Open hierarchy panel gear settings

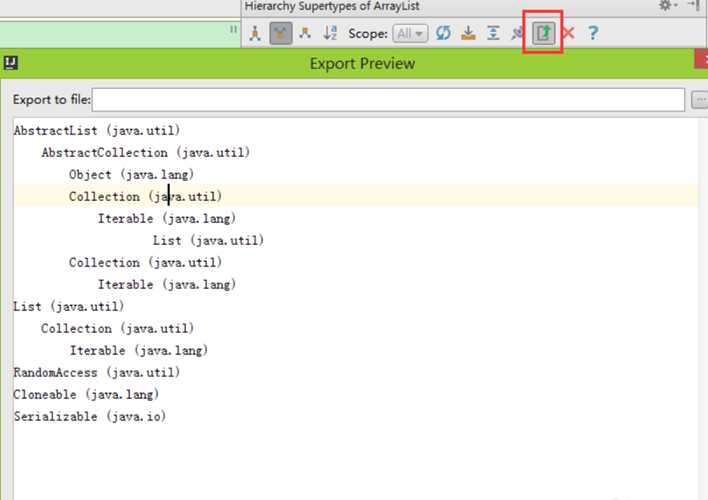pos(667,5)
